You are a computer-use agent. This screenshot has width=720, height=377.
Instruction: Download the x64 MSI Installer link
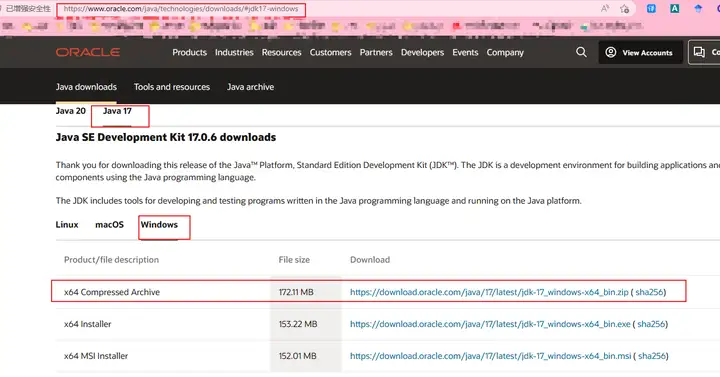(490, 356)
